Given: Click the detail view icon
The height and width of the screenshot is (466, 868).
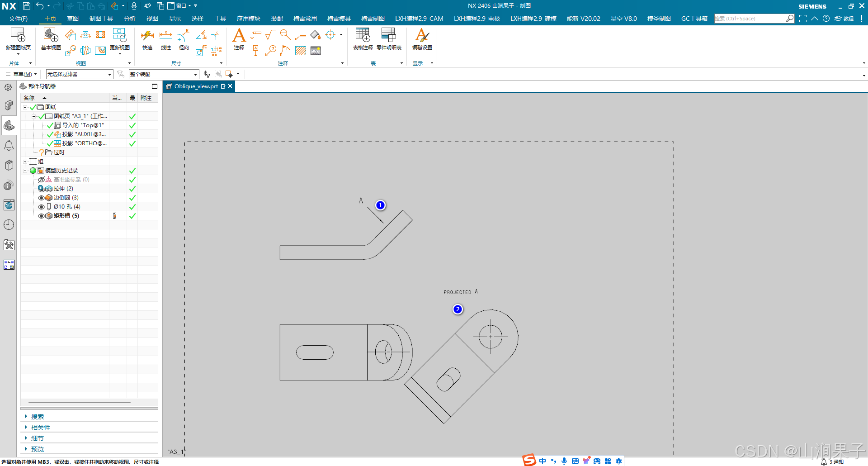Looking at the screenshot, I should coord(70,51).
